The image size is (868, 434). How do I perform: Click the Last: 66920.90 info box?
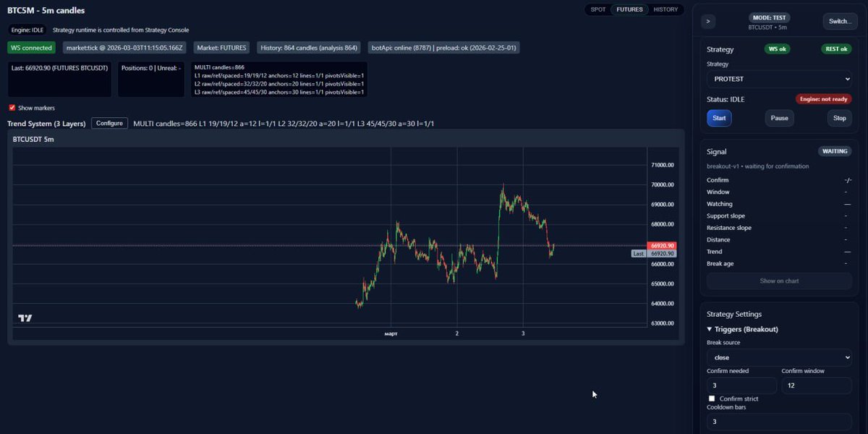tap(59, 79)
